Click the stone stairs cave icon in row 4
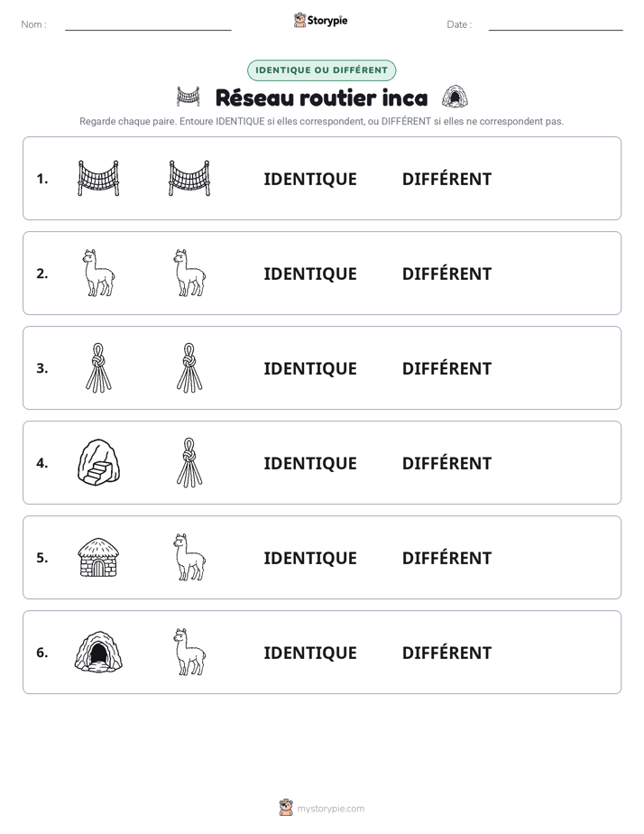 [x=98, y=462]
